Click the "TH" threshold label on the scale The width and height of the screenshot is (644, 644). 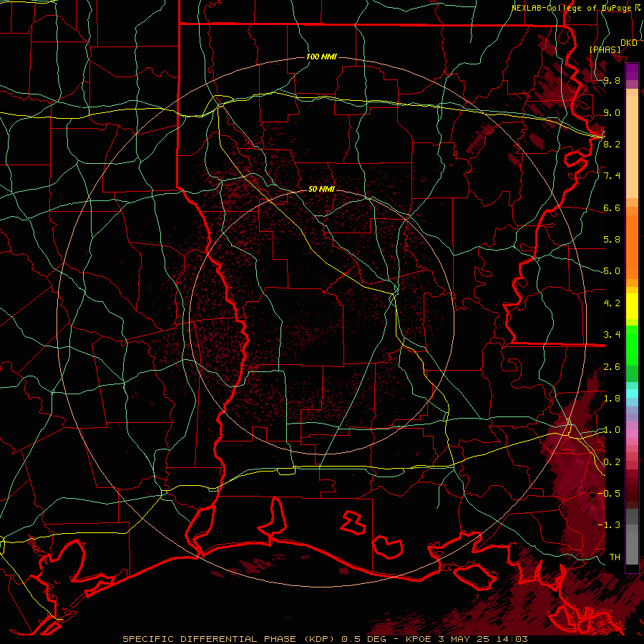[615, 557]
